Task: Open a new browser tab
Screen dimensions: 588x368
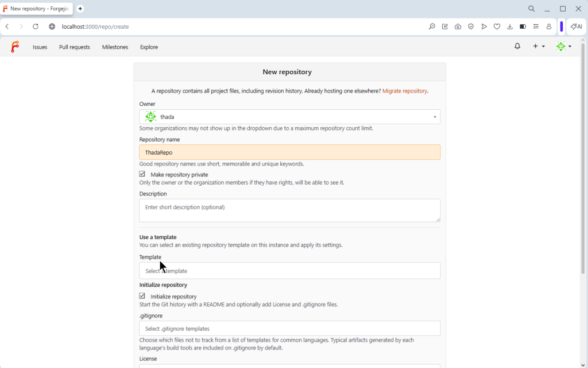Action: 80,9
